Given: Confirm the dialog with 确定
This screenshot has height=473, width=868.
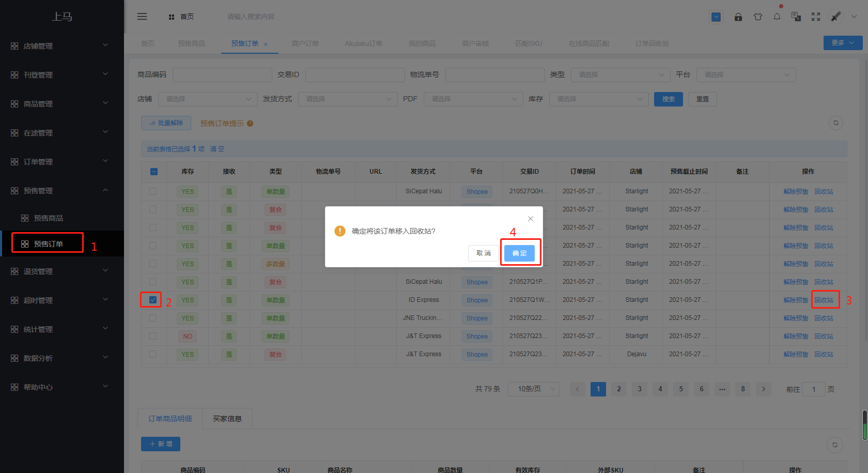Looking at the screenshot, I should pyautogui.click(x=519, y=253).
